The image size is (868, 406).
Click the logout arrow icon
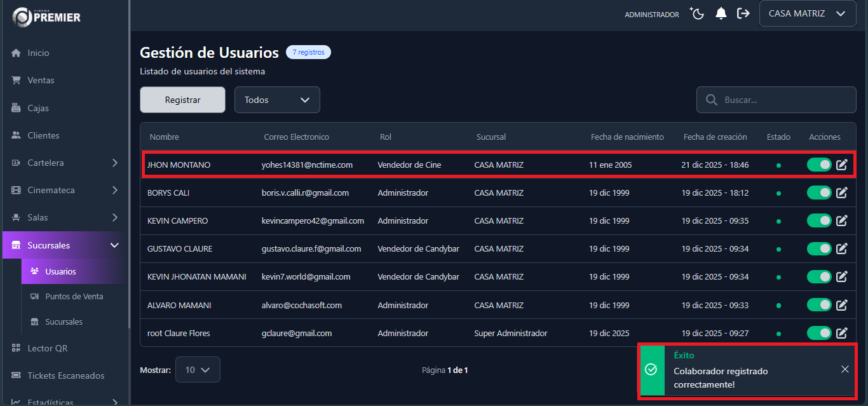point(743,13)
